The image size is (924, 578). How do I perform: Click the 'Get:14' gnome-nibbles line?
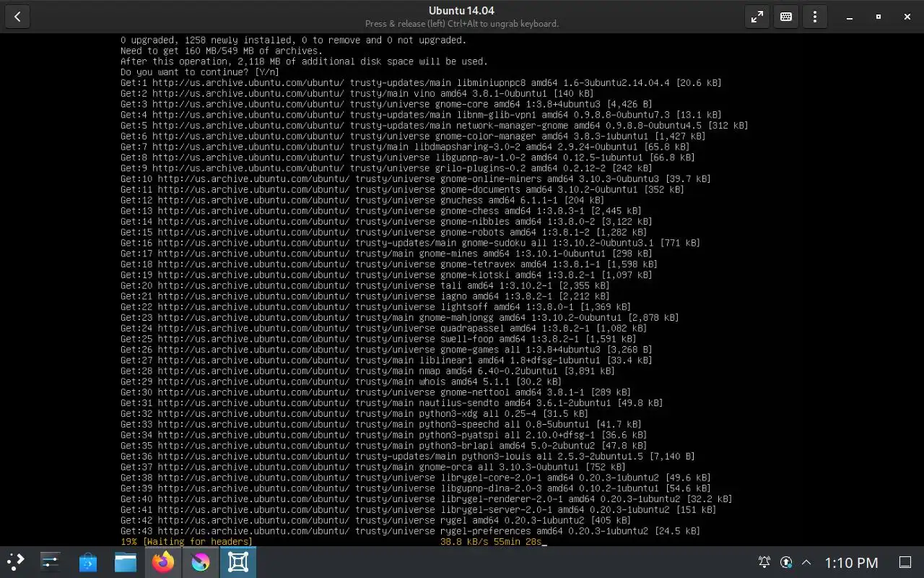pos(386,221)
